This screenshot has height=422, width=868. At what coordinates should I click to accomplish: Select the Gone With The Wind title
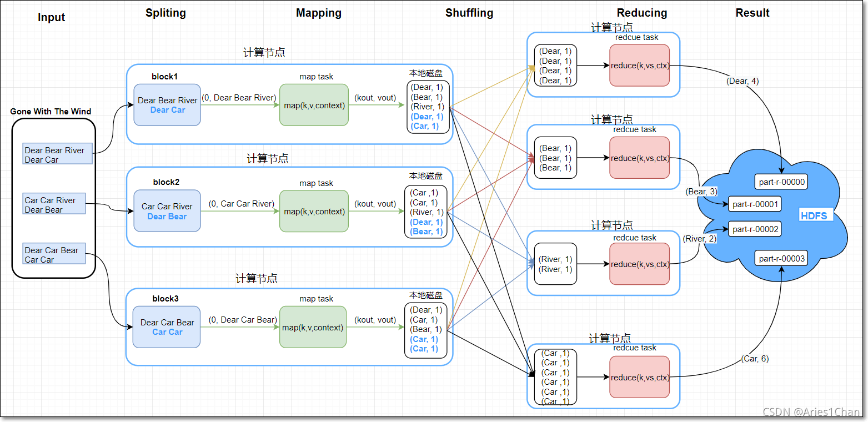[x=51, y=112]
